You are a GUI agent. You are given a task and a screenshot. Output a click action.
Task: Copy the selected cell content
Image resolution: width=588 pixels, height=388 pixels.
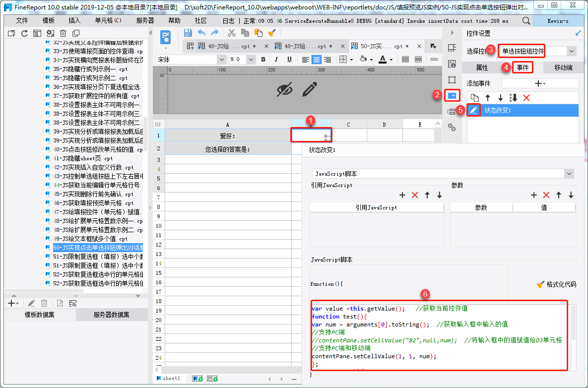tap(245, 33)
